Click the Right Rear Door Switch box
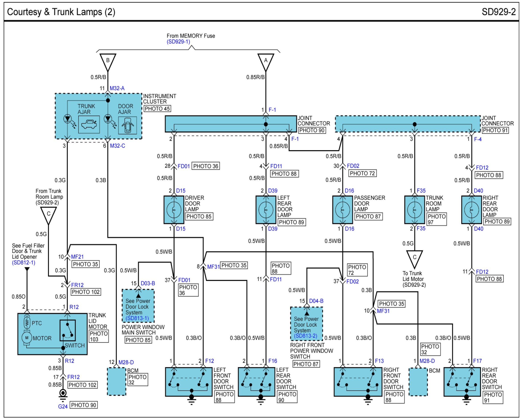Image resolution: width=522 pixels, height=420 pixels. [x=462, y=382]
